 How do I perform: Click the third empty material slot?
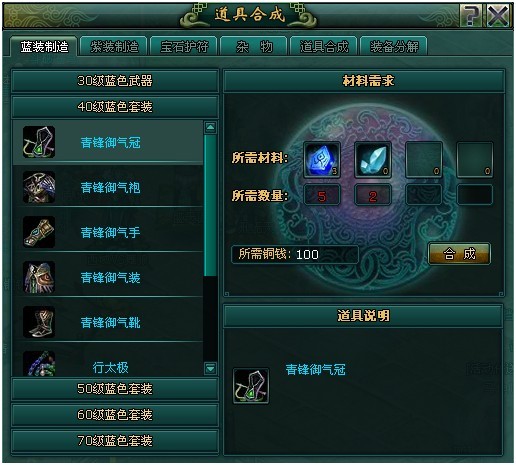[x=424, y=160]
